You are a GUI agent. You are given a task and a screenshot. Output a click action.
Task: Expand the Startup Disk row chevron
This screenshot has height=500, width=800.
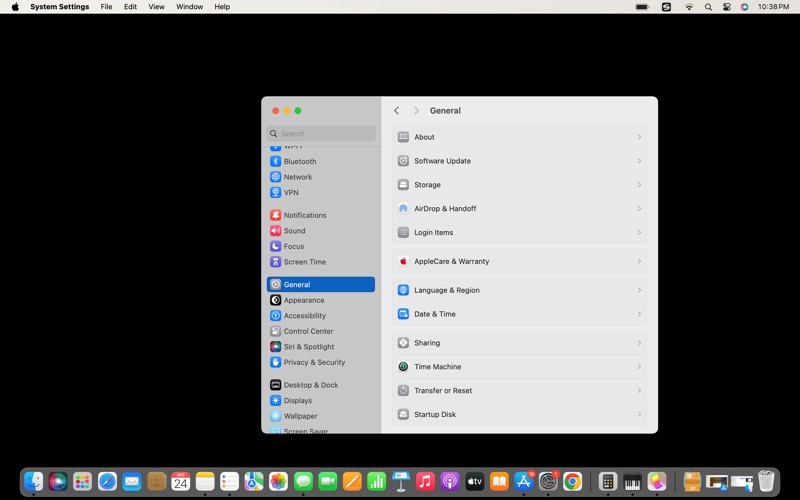[x=639, y=414]
